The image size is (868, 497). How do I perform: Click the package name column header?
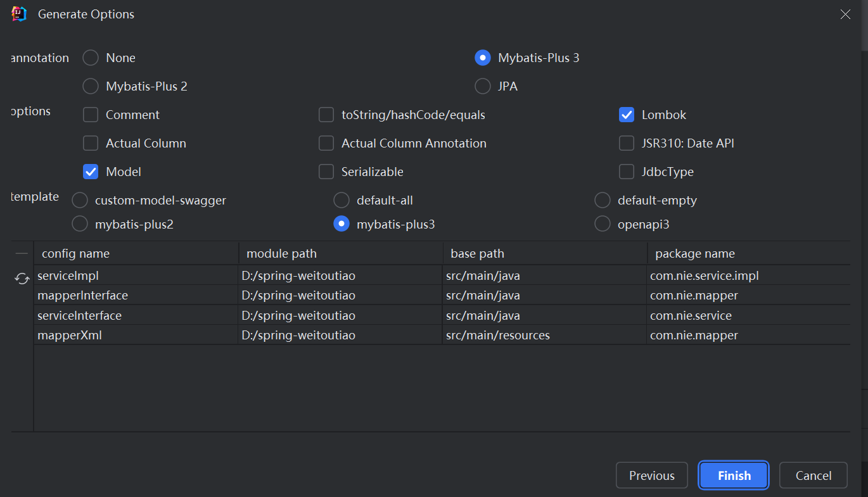coord(749,253)
